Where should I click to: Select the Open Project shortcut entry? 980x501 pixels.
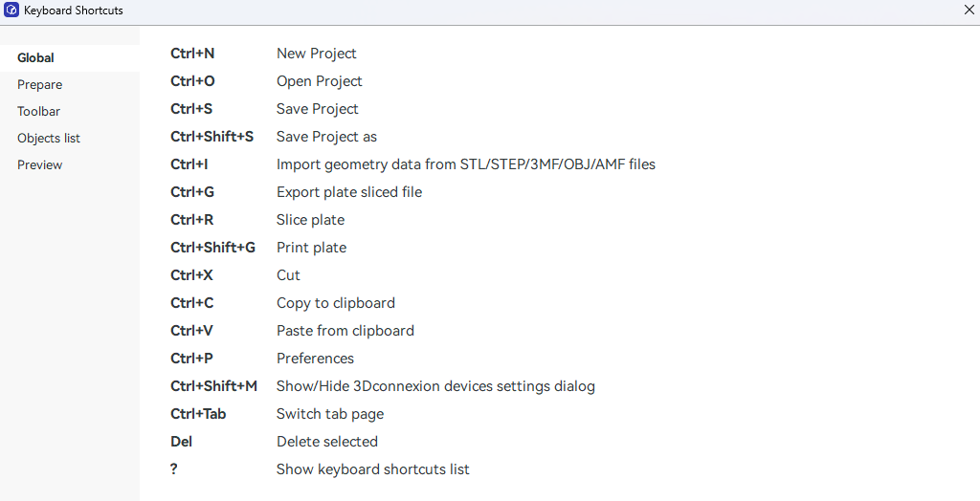(x=319, y=81)
